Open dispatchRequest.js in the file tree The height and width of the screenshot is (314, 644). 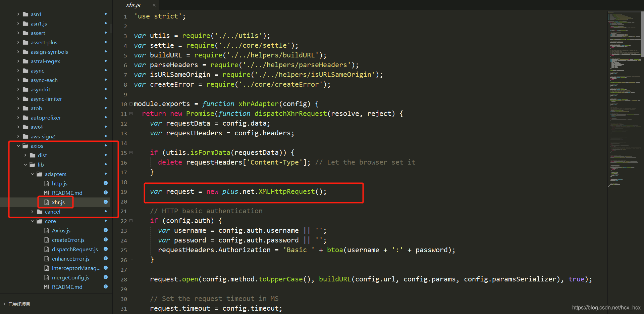pyautogui.click(x=75, y=249)
